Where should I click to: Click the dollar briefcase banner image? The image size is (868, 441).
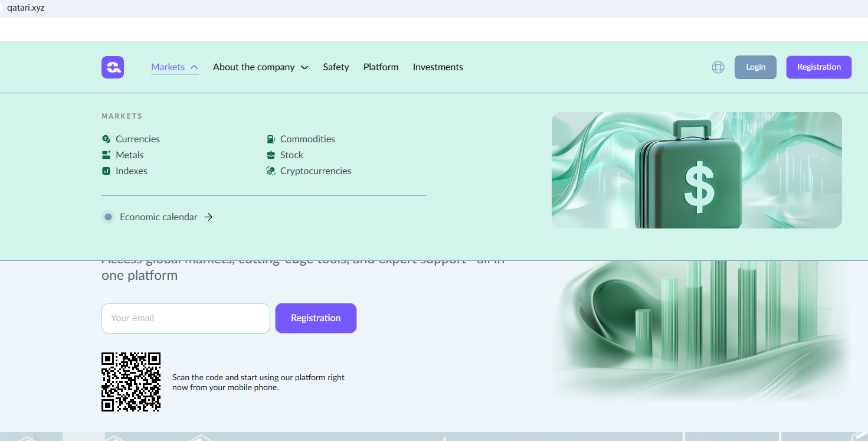point(697,170)
